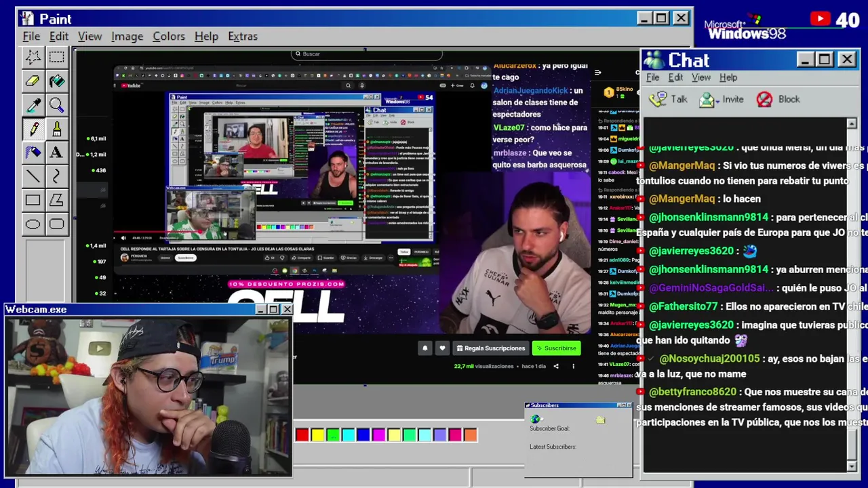Click the Buscar search field
This screenshot has width=868, height=488.
367,54
